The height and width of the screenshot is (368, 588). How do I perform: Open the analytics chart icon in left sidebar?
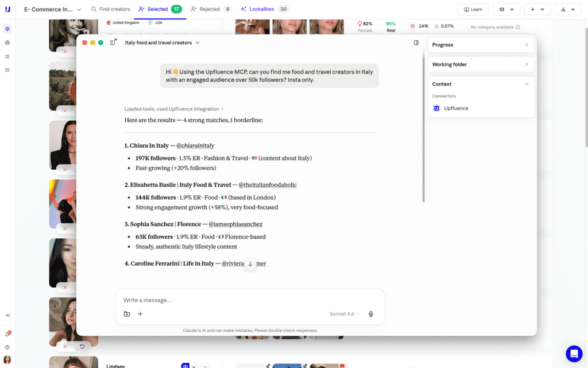7,56
